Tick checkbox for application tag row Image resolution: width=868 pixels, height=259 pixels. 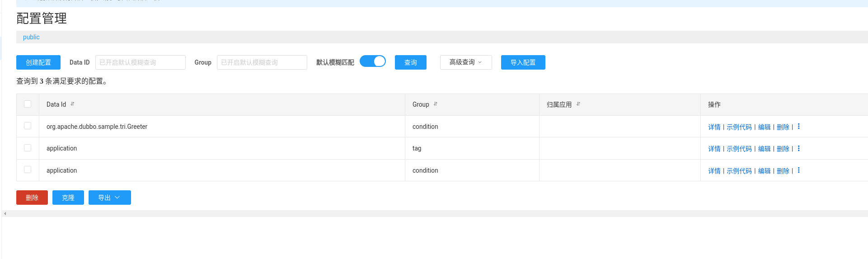coord(28,148)
